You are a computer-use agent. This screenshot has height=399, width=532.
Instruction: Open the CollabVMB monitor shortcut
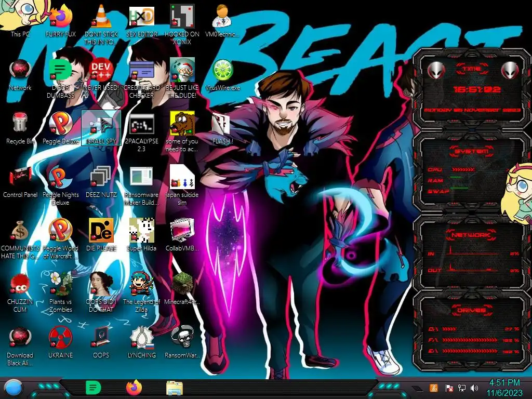pos(182,235)
